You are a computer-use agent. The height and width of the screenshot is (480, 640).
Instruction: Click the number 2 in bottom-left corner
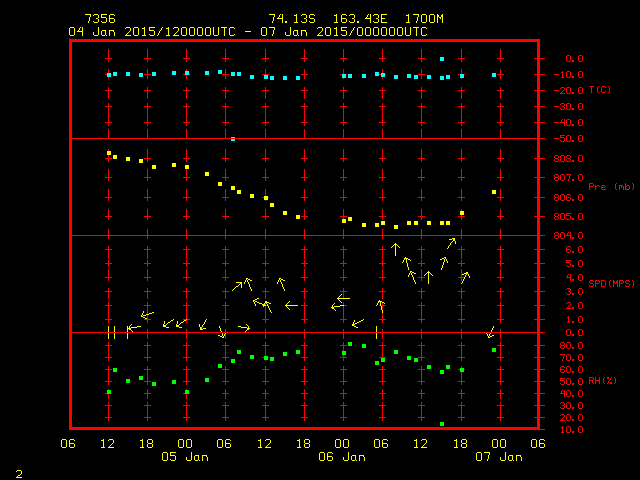click(18, 471)
